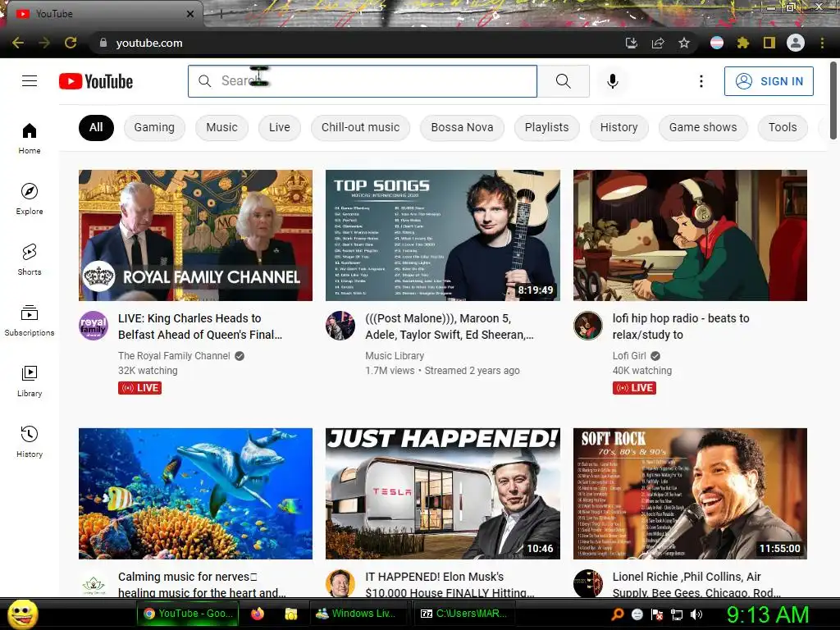The width and height of the screenshot is (840, 630).
Task: Select the All filter chip
Action: (96, 127)
